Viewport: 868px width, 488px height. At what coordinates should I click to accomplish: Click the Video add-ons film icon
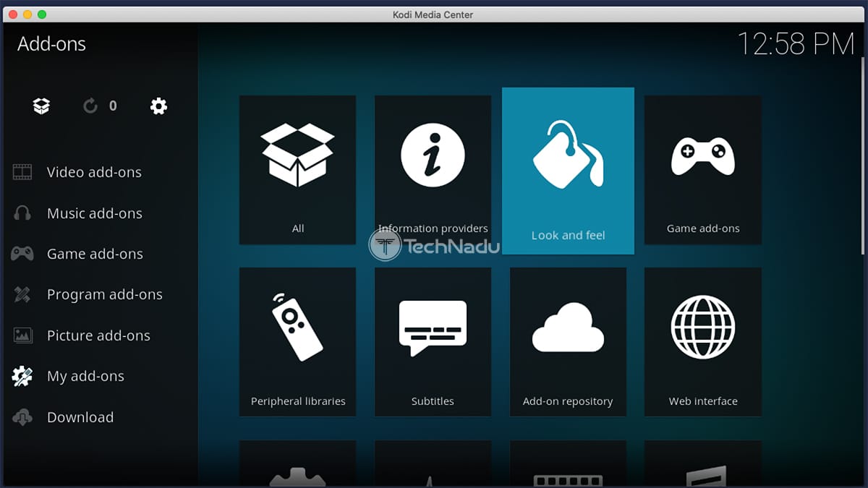[22, 172]
